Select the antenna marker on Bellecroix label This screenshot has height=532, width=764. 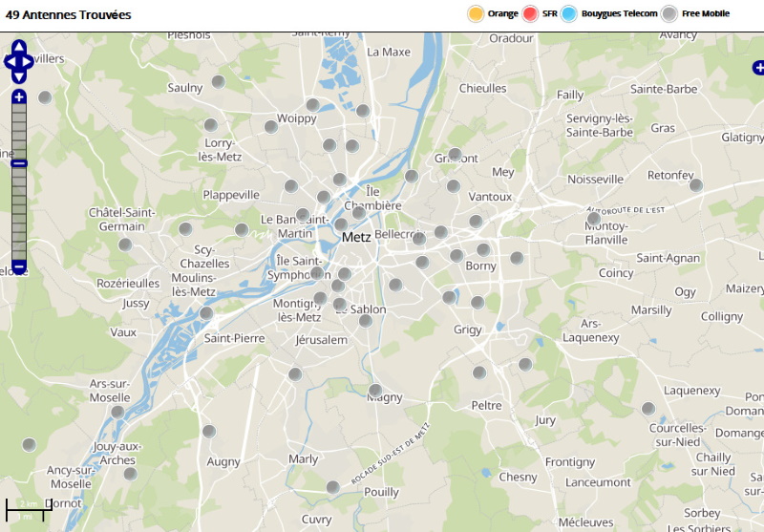[x=418, y=238]
